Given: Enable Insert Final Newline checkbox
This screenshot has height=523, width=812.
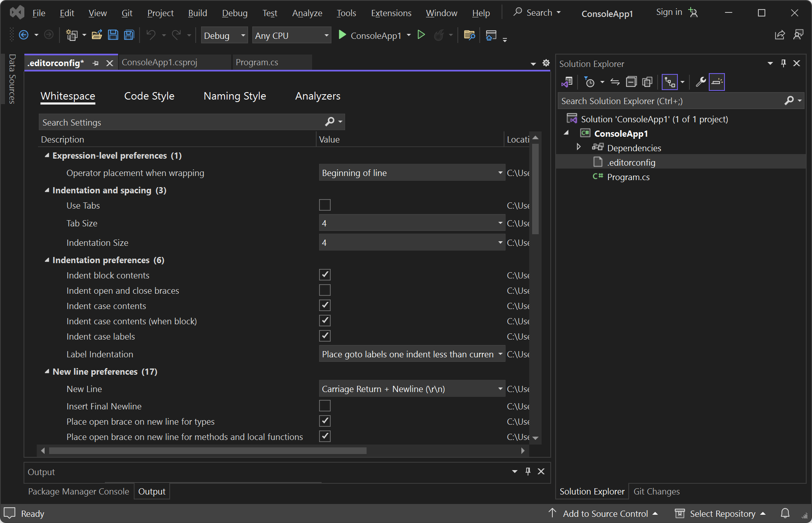Looking at the screenshot, I should pos(325,405).
